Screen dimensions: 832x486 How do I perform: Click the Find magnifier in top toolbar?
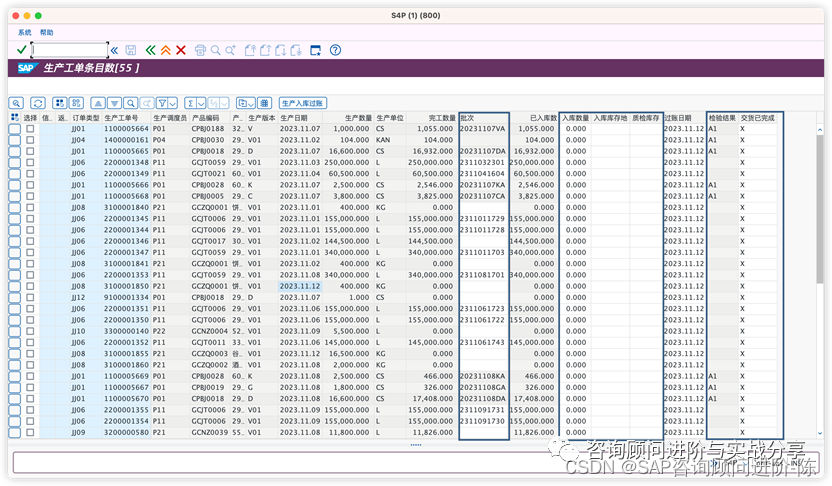pos(215,50)
